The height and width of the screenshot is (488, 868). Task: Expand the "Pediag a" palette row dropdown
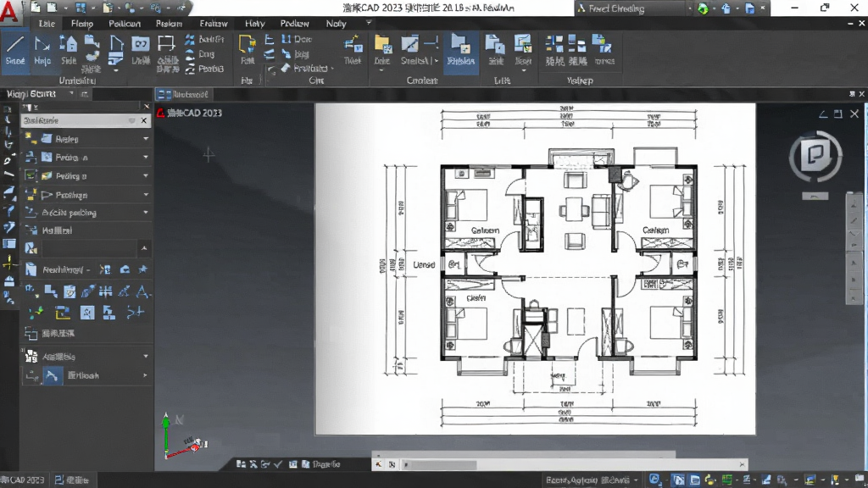point(146,176)
